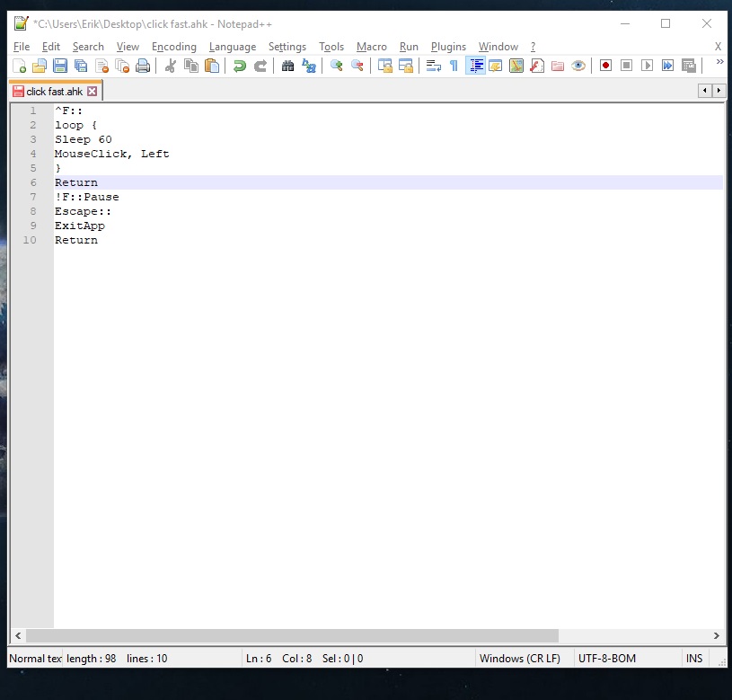Image resolution: width=732 pixels, height=700 pixels.
Task: Click the Cut scissors icon
Action: [171, 66]
